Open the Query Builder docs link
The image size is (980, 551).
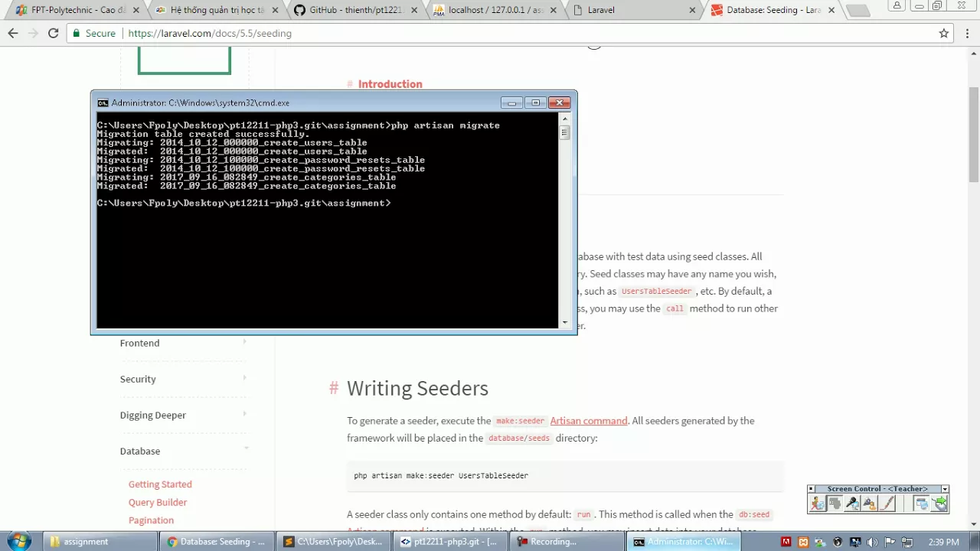coord(158,502)
